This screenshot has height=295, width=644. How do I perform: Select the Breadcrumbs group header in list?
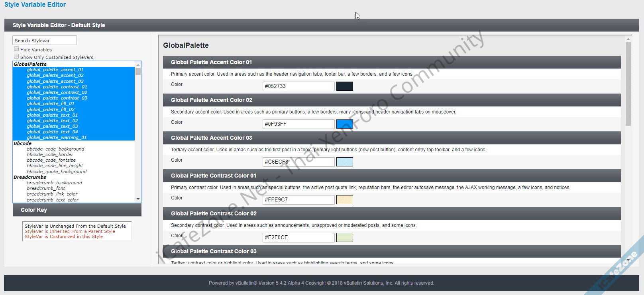click(x=30, y=177)
